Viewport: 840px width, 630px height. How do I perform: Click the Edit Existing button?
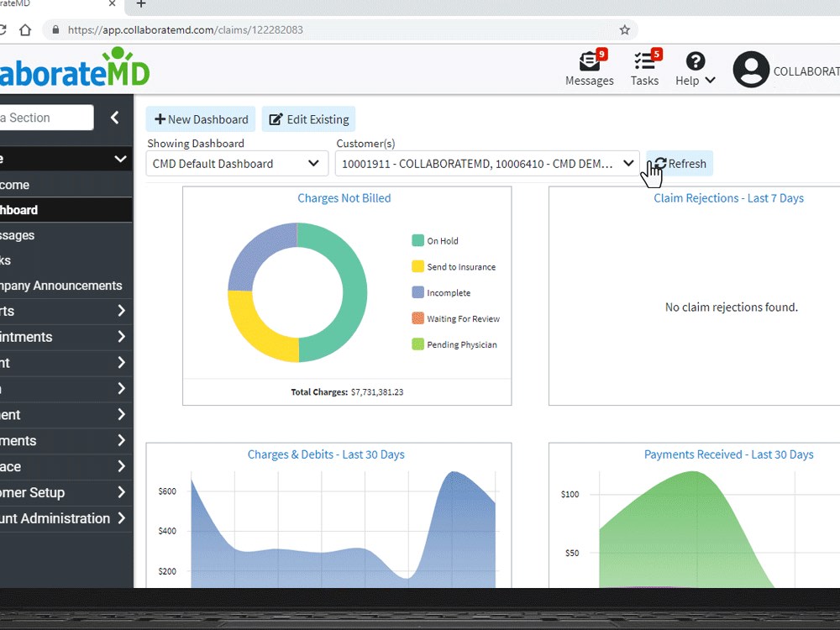pos(308,119)
